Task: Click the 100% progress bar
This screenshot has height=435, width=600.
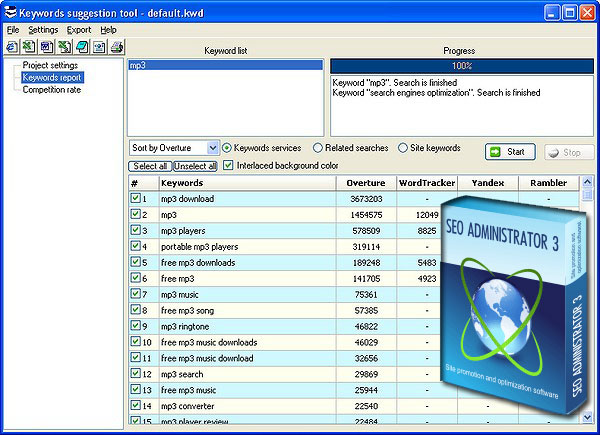Action: coord(462,66)
